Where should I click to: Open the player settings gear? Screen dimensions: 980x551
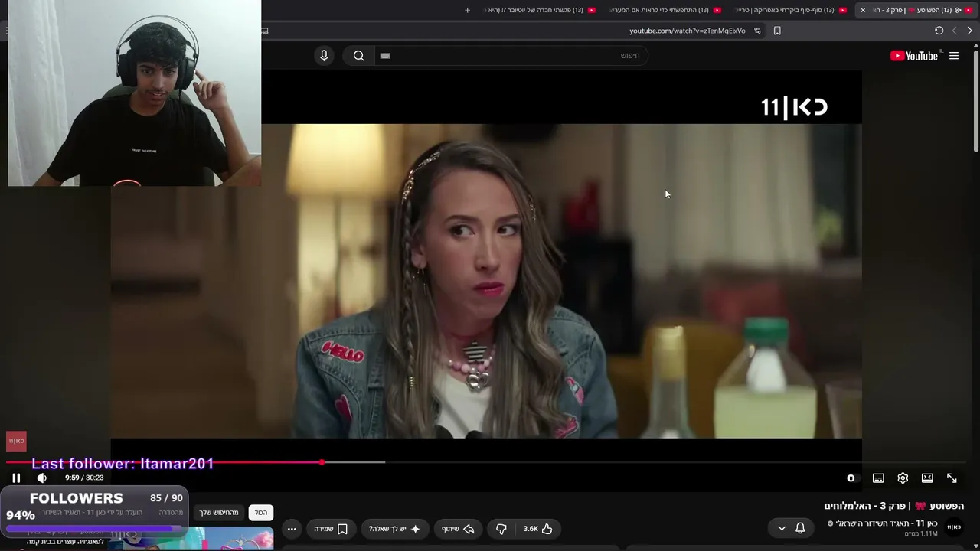[903, 478]
